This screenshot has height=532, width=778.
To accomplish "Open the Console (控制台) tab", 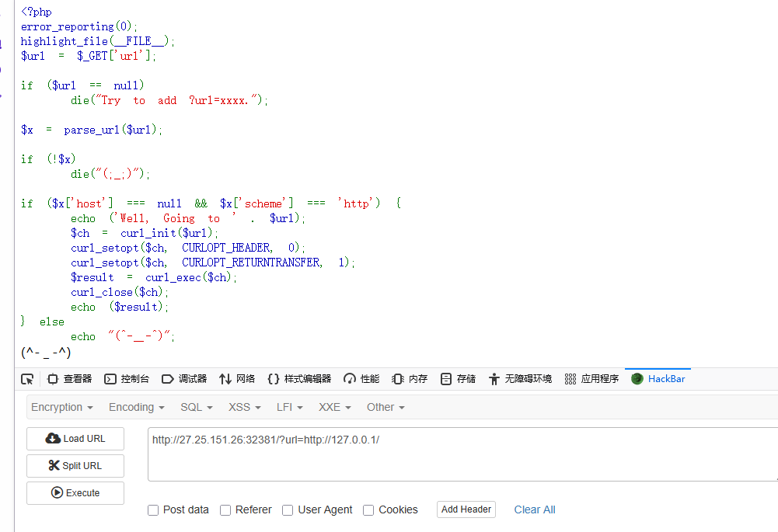I will point(127,379).
